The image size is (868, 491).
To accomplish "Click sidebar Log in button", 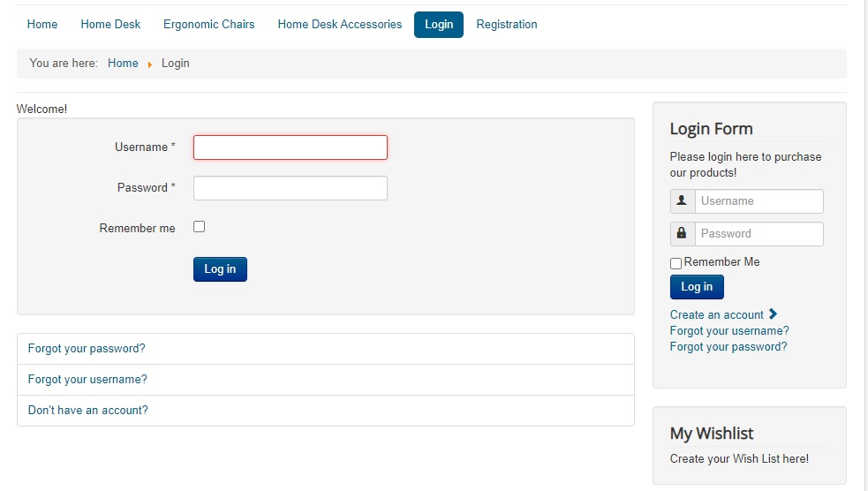I will coord(697,287).
